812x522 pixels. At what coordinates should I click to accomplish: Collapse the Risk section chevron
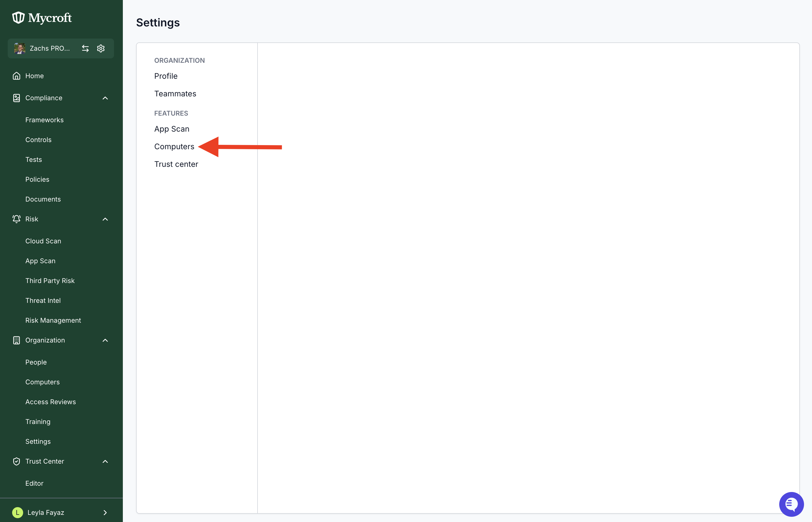105,219
